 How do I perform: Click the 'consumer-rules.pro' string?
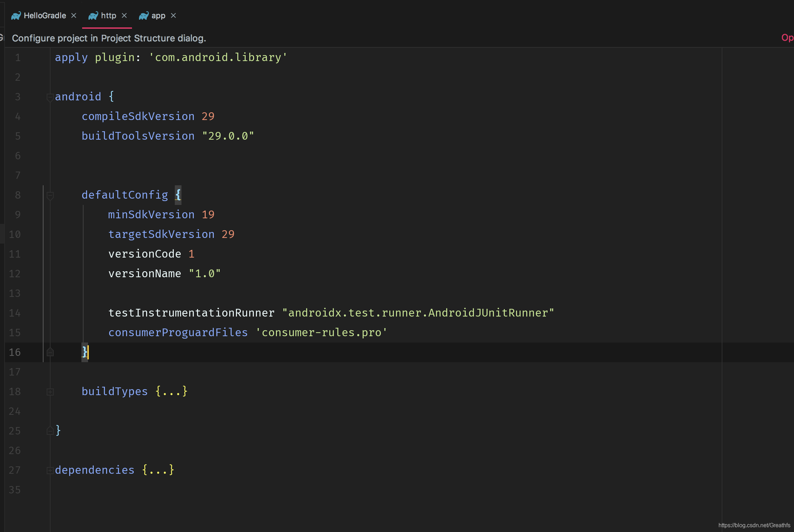[321, 332]
